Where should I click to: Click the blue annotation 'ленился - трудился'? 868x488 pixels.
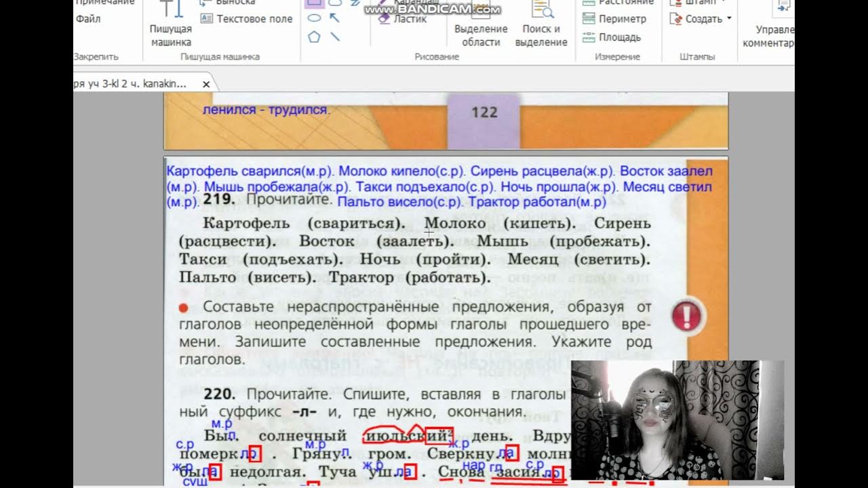click(265, 109)
